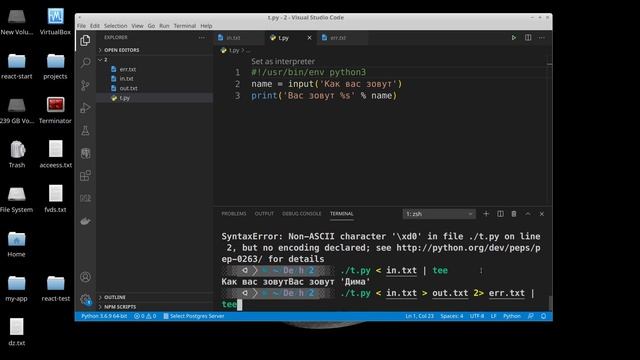
Task: Open notifications bell in status bar
Action: 543,316
